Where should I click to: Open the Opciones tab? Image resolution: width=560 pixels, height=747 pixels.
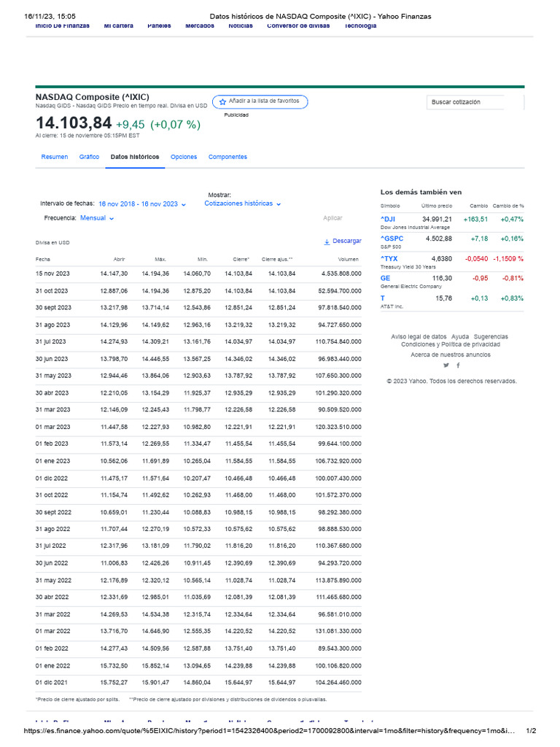(x=184, y=157)
